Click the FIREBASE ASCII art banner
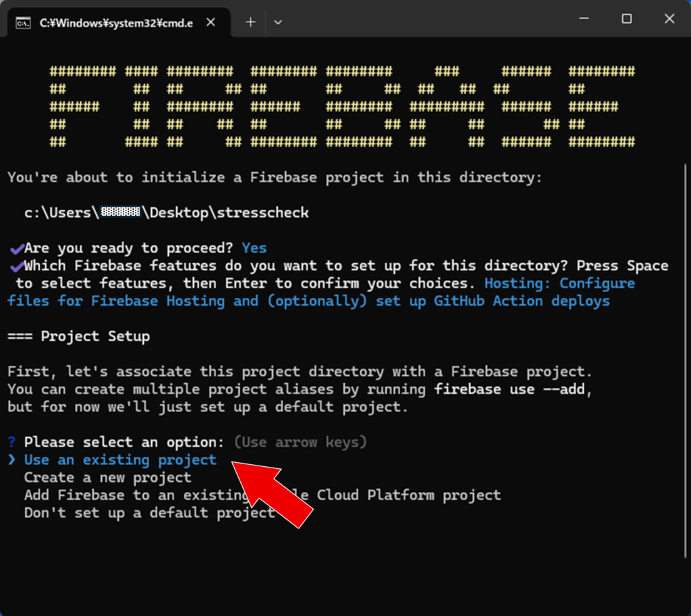 [x=342, y=106]
